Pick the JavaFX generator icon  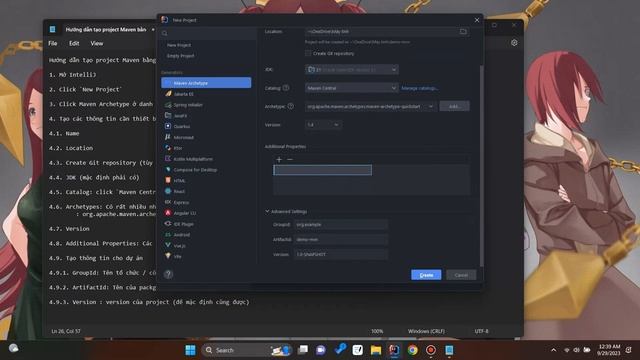(x=168, y=116)
